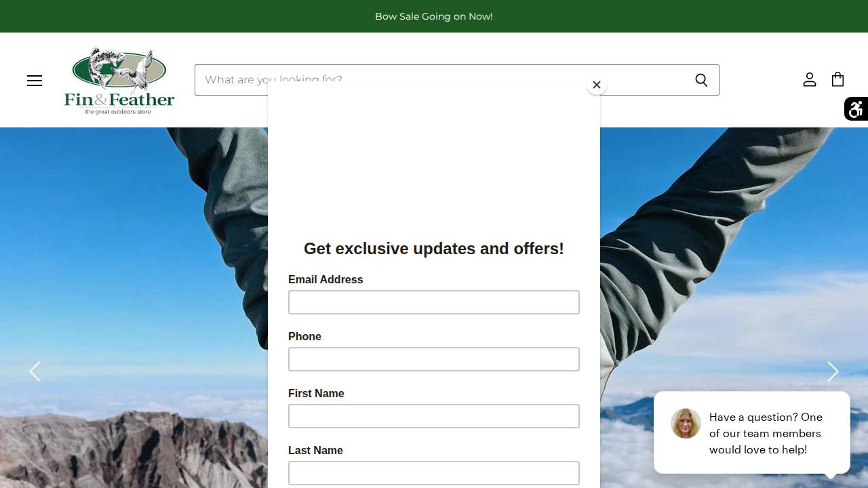Select the Phone input field
The width and height of the screenshot is (868, 488).
click(434, 359)
